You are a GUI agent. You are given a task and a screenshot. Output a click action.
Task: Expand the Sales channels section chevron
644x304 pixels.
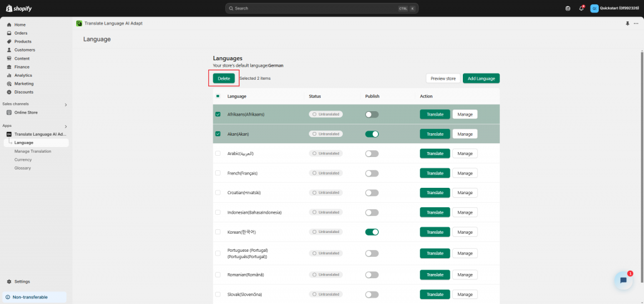point(65,104)
